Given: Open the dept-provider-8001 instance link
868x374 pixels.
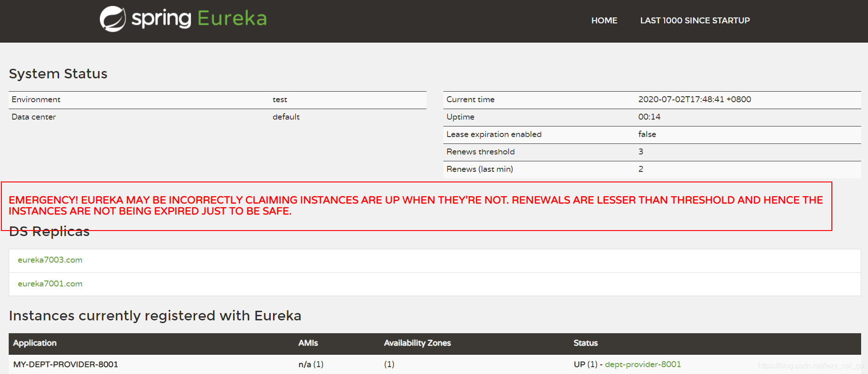Looking at the screenshot, I should pos(643,364).
